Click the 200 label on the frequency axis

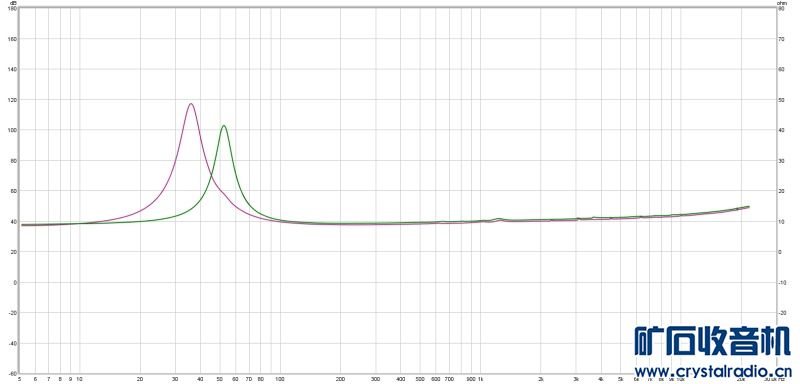340,379
